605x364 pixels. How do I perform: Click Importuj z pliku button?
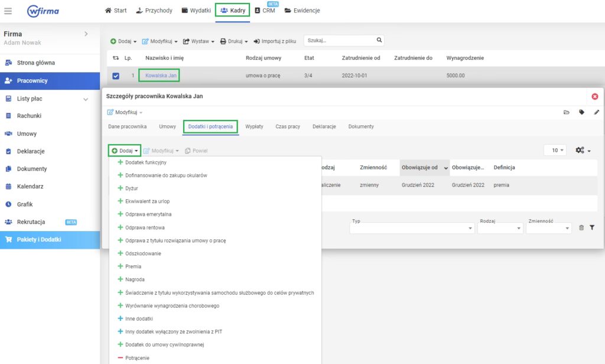pos(275,41)
